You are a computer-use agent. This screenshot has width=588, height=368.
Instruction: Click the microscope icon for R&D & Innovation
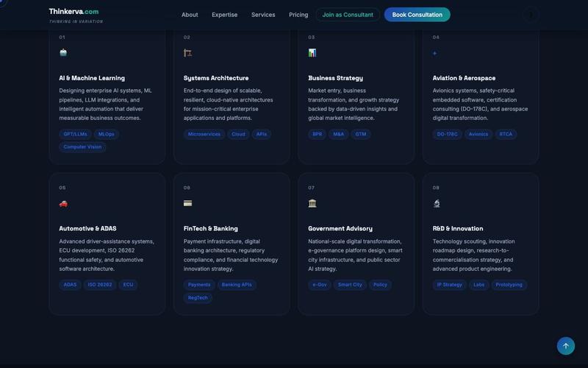click(x=437, y=203)
